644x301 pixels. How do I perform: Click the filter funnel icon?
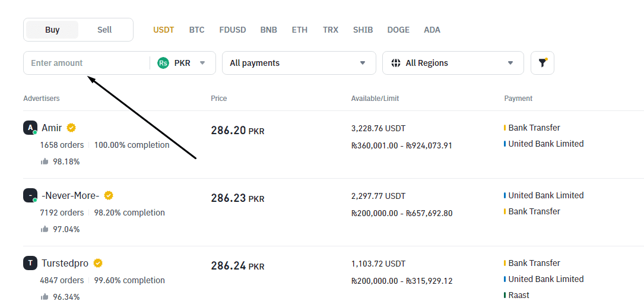coord(542,63)
